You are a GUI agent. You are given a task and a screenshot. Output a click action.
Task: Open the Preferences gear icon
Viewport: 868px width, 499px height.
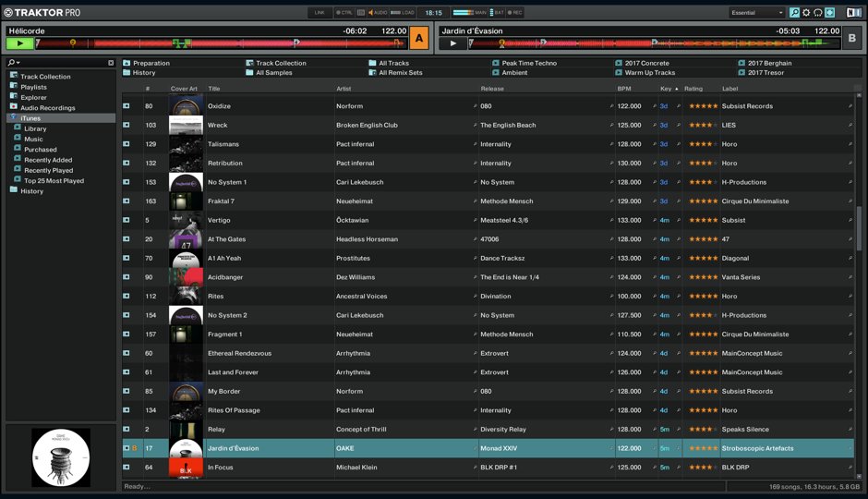[806, 13]
